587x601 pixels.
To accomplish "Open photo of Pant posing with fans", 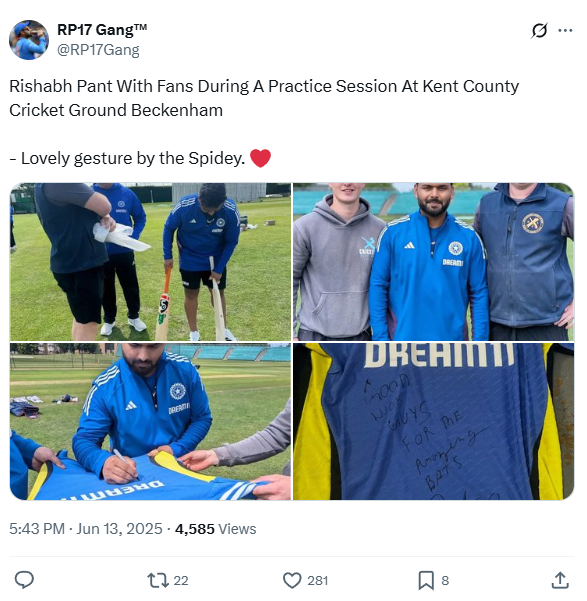I will point(434,262).
